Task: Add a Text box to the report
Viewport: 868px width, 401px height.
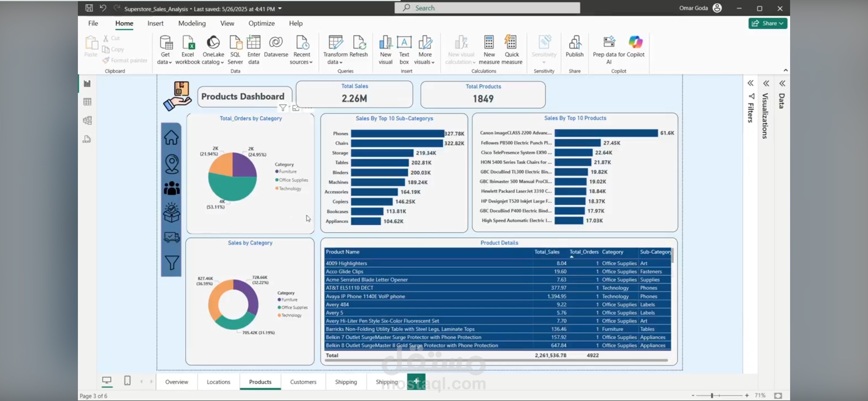Action: click(404, 50)
